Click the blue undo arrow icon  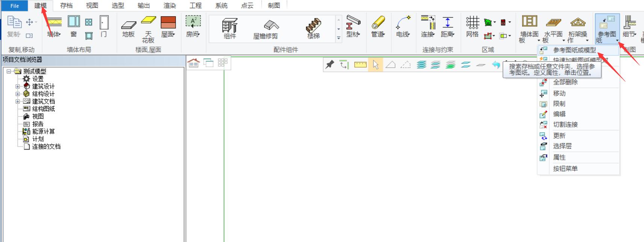click(496, 65)
